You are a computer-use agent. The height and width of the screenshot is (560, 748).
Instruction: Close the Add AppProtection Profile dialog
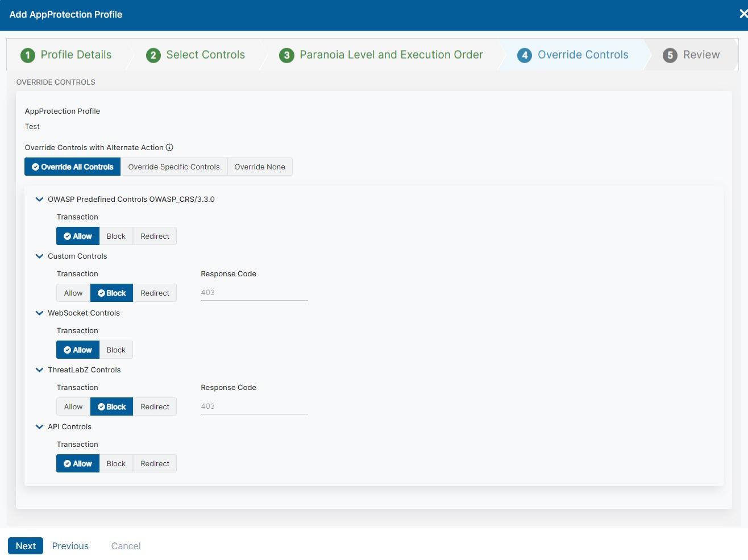742,14
